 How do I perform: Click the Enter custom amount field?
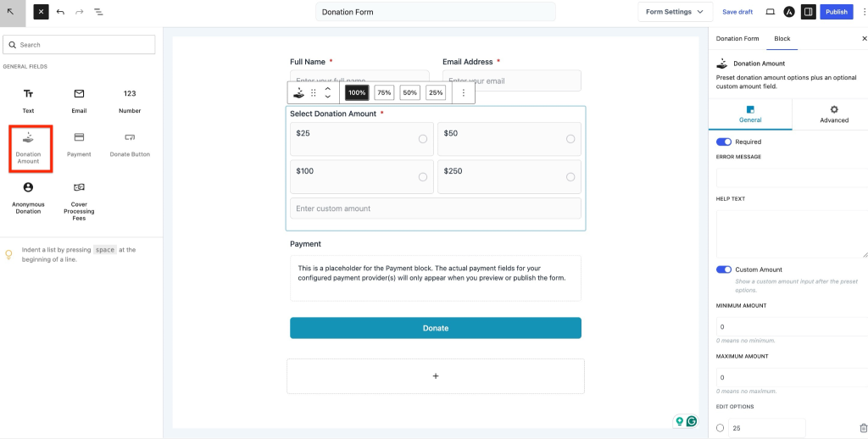pyautogui.click(x=436, y=208)
